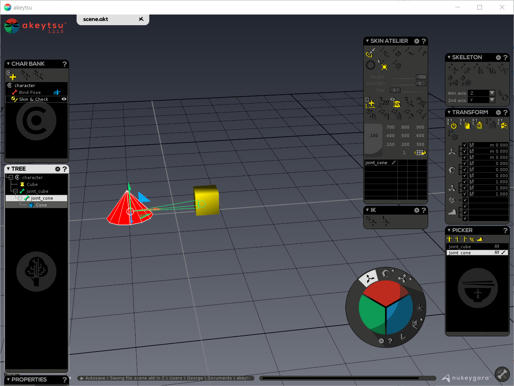Toggle the first translation axis checkbox in Transform
The width and height of the screenshot is (514, 386).
pos(465,145)
